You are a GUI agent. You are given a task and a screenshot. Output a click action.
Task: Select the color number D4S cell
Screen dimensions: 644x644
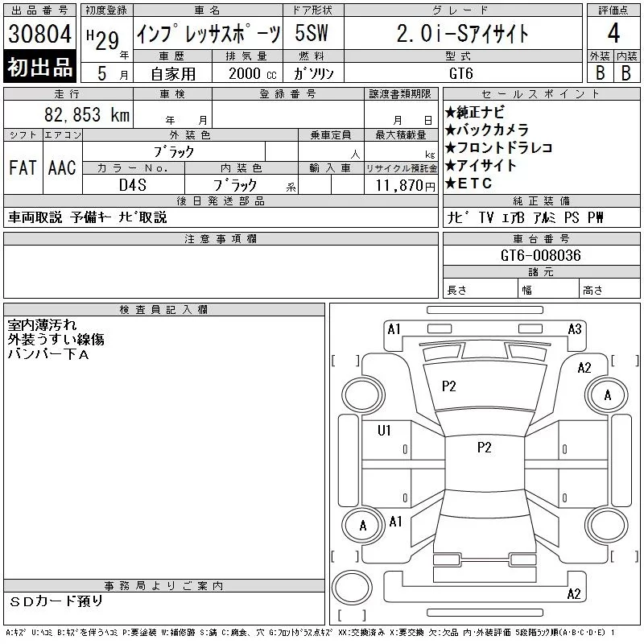133,185
